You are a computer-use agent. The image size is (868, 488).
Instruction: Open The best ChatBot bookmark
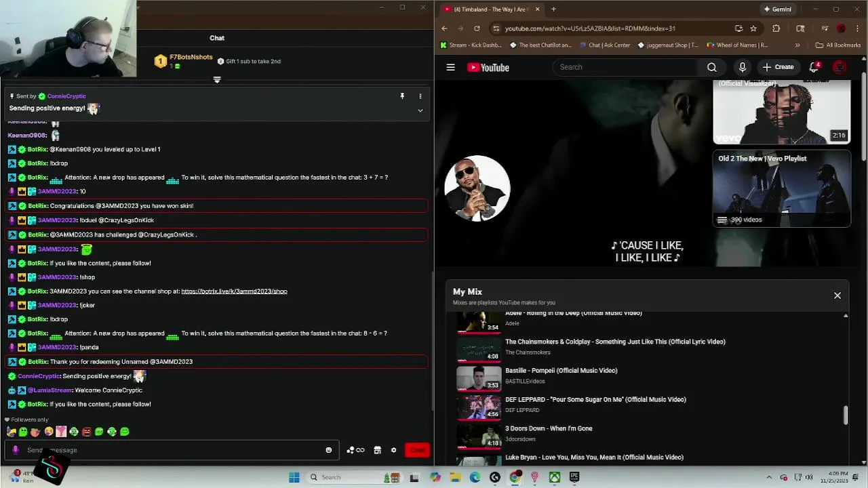pyautogui.click(x=540, y=45)
